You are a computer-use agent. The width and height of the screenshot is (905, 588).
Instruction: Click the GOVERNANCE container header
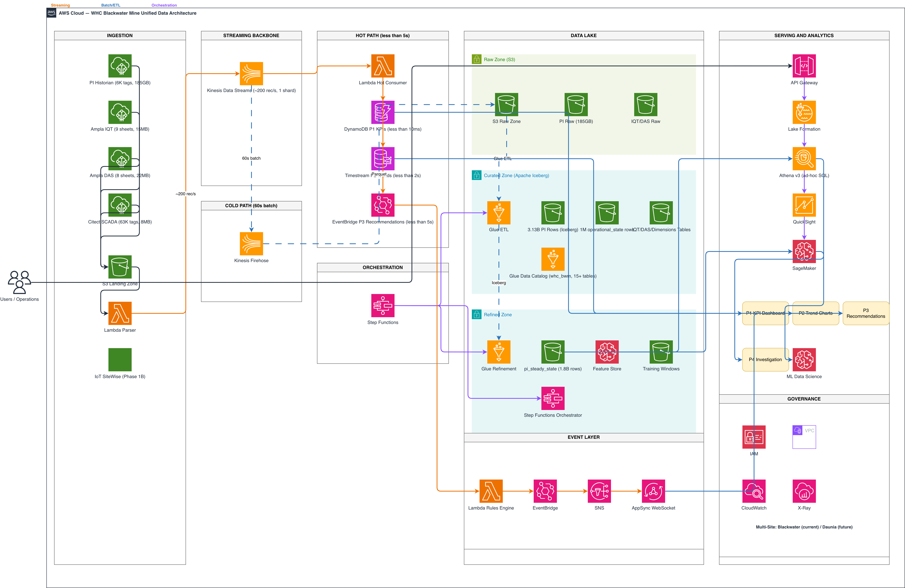coord(804,399)
